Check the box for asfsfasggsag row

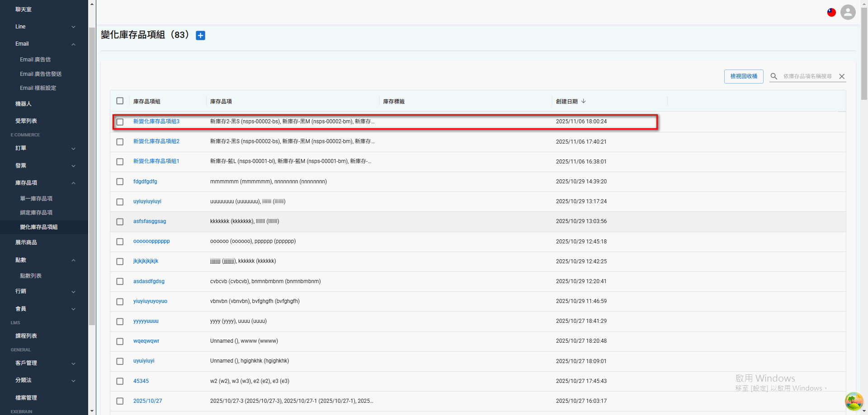[x=120, y=222]
